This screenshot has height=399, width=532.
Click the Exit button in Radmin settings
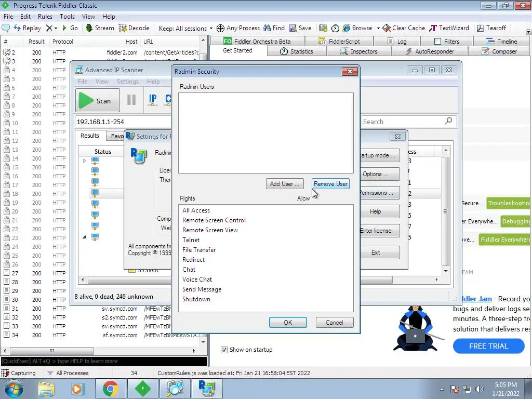(380, 252)
